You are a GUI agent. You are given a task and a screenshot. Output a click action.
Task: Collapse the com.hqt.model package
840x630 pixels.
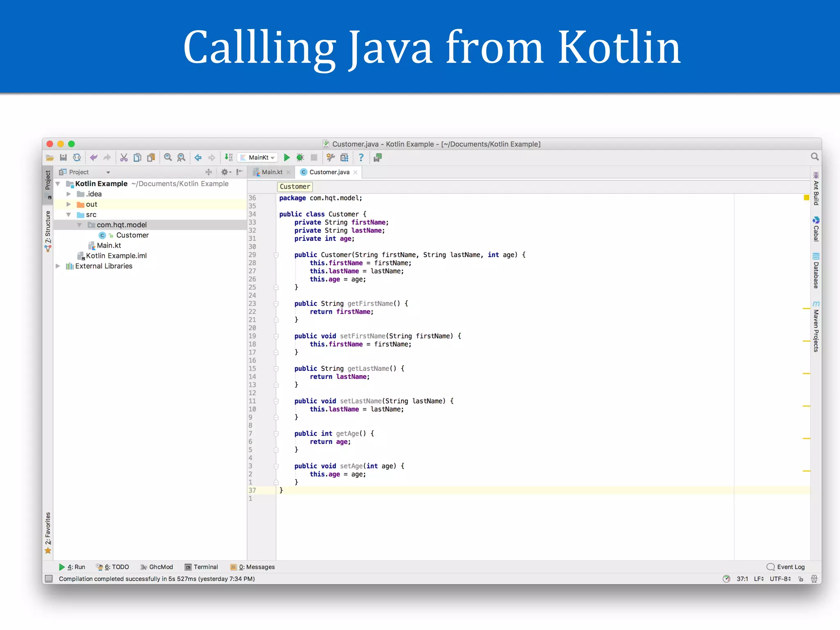pyautogui.click(x=80, y=225)
